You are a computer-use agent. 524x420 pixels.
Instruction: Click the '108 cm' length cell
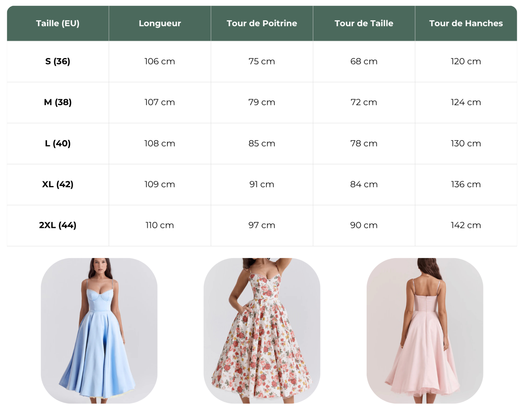160,143
